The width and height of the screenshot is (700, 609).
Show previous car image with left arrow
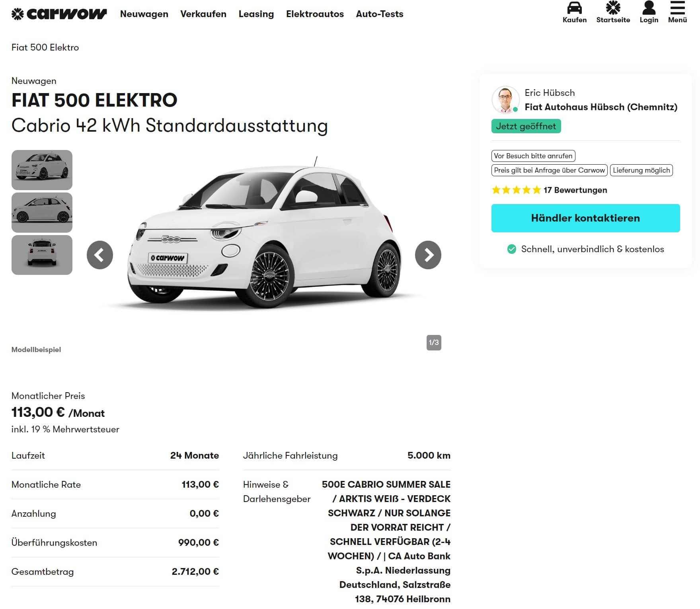click(x=100, y=255)
